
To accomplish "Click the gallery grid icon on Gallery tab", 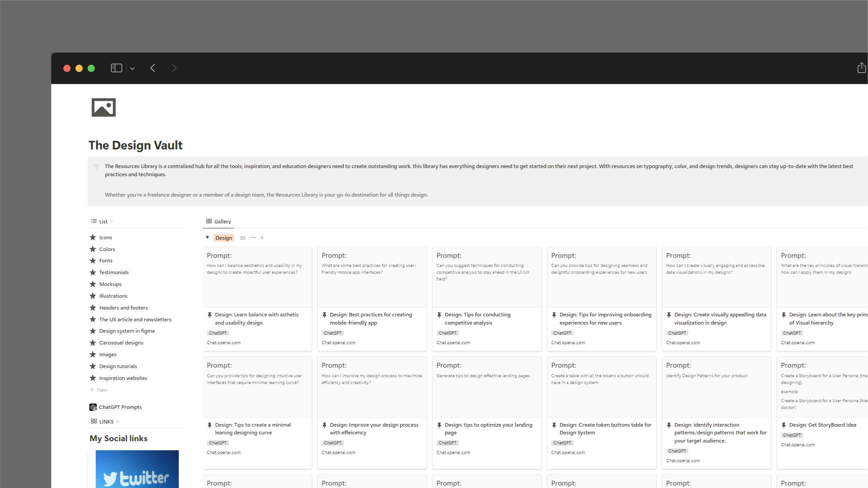I will tap(209, 221).
